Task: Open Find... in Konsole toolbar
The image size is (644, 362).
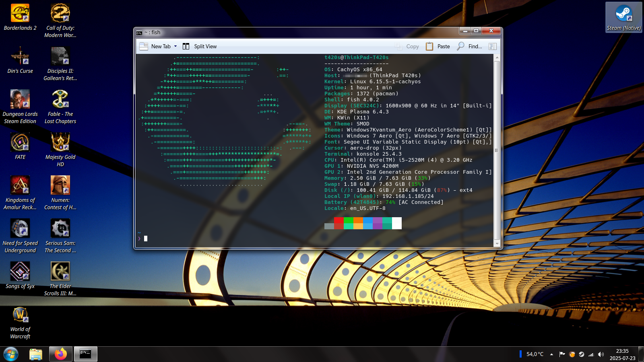Action: pyautogui.click(x=469, y=46)
